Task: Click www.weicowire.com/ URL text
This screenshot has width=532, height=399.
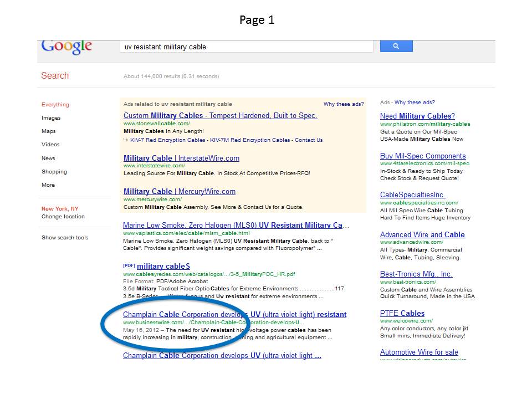Action: 406,321
